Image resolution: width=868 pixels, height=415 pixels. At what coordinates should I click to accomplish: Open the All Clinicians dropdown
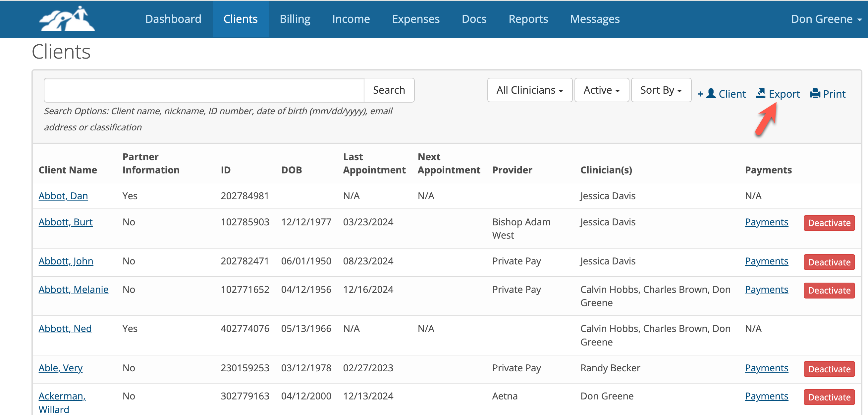pos(529,90)
